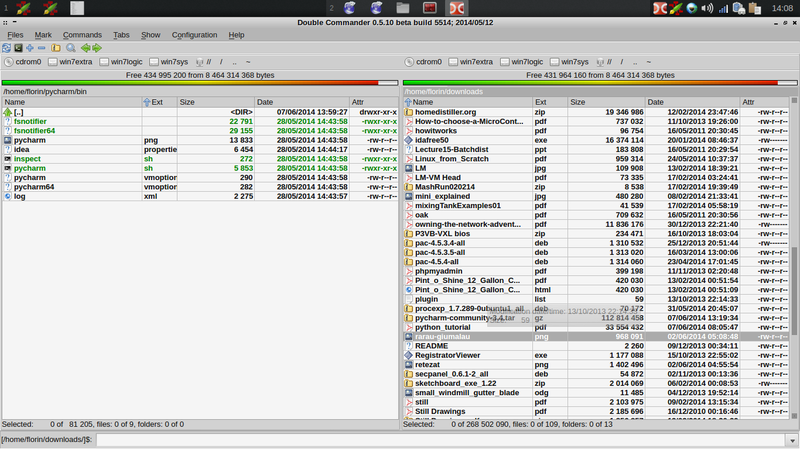Viewport: 800px width, 449px height.
Task: Click the blue minus (unselect group) icon
Action: pyautogui.click(x=42, y=48)
